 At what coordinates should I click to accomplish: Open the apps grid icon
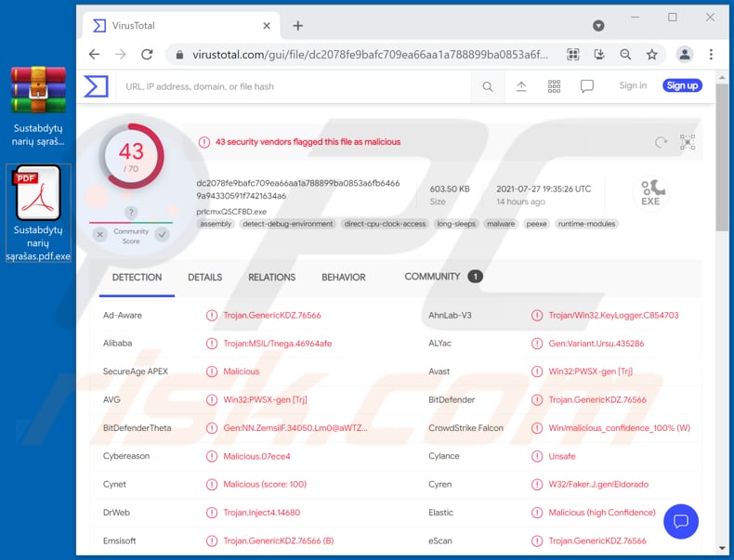click(x=554, y=86)
